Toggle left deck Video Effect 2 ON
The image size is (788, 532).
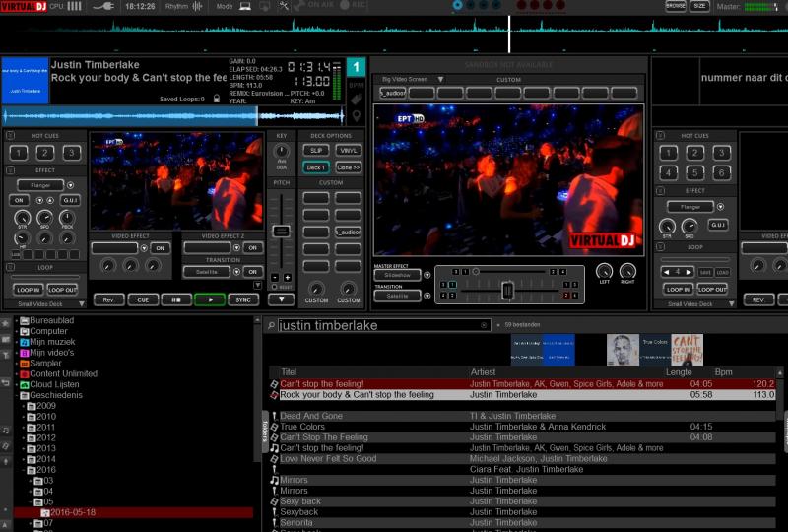(x=253, y=248)
